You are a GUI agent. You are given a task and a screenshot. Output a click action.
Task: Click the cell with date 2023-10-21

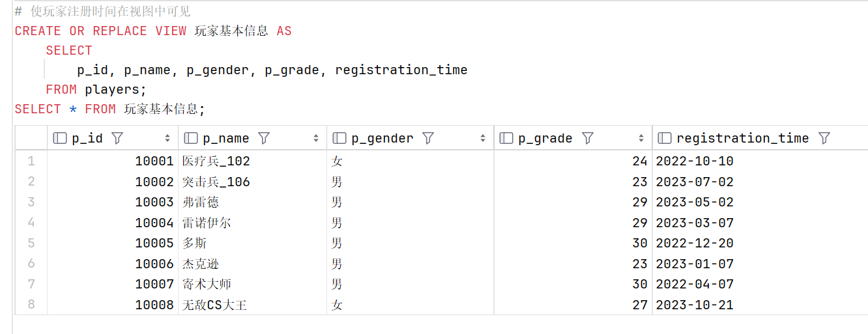tap(760, 304)
